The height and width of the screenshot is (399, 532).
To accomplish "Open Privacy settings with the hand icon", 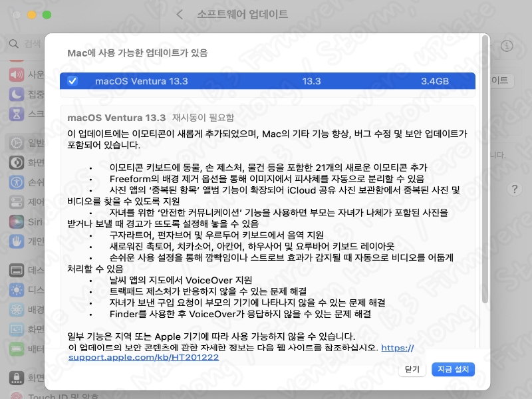I will pos(17,241).
